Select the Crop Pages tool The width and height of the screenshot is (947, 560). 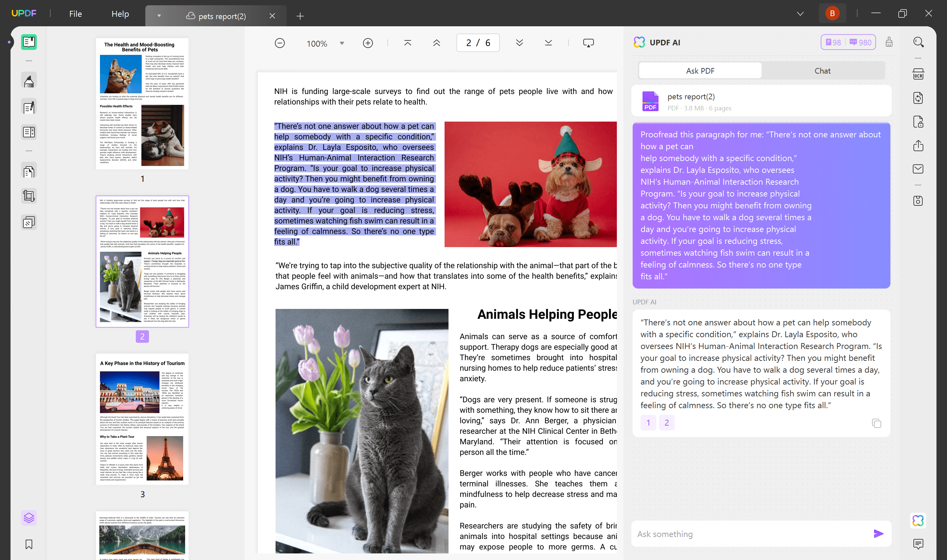[29, 196]
